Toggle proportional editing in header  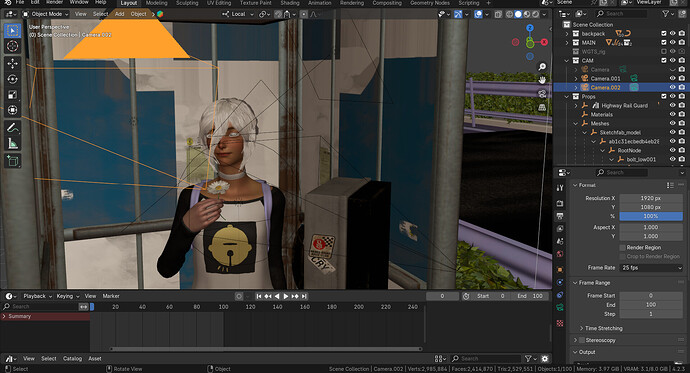[304, 14]
